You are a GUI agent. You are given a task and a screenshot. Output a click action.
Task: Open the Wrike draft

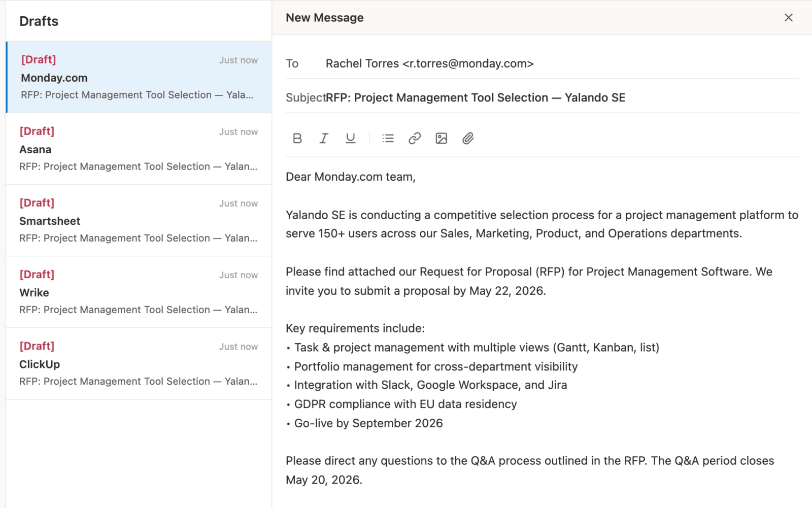point(139,292)
